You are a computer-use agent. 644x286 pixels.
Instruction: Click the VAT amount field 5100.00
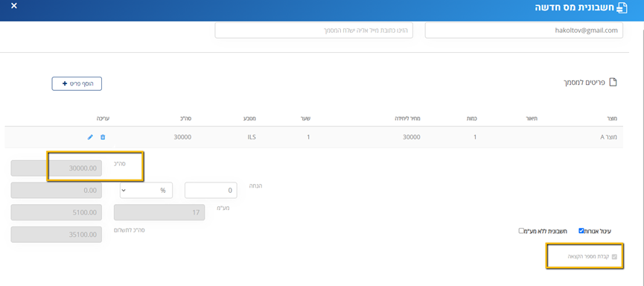click(x=57, y=212)
